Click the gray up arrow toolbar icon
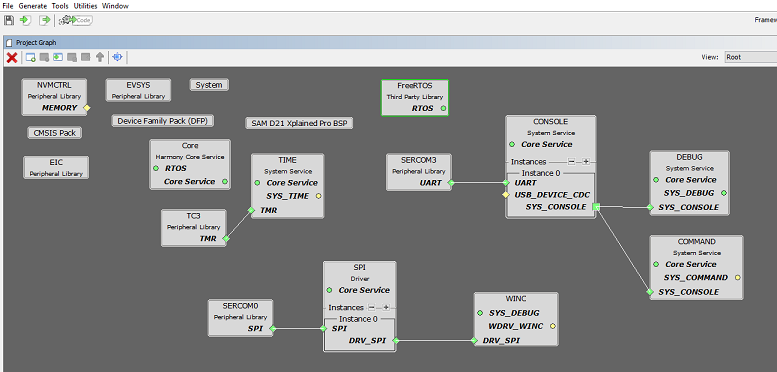The image size is (777, 372). (100, 57)
